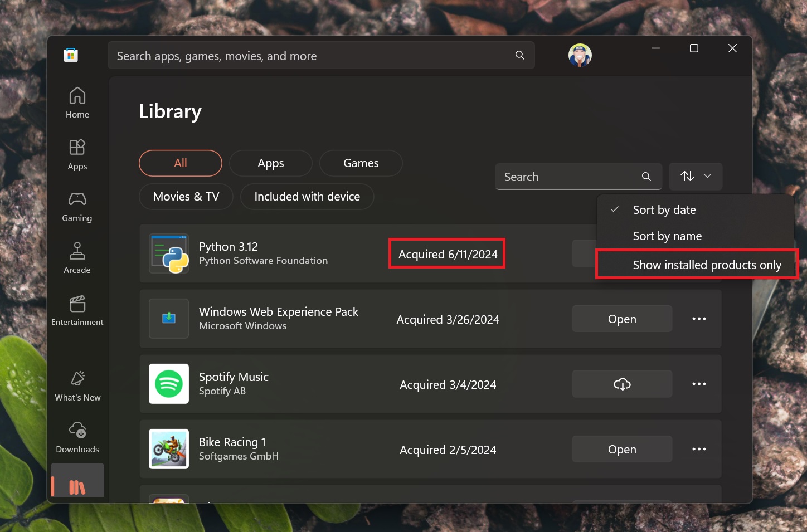
Task: View What's New section
Action: click(x=77, y=384)
